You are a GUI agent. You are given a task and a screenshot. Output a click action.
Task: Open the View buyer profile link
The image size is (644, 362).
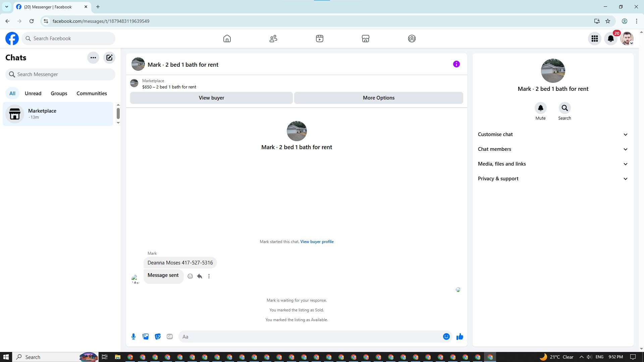[x=317, y=242]
